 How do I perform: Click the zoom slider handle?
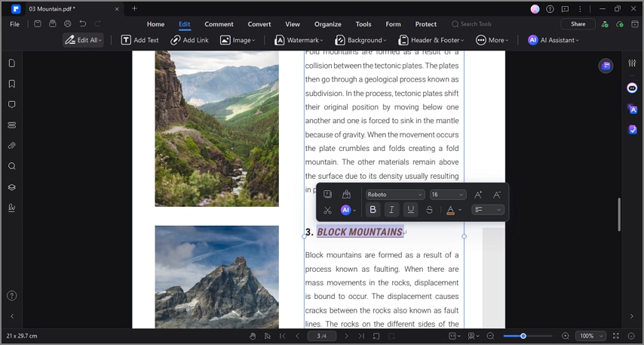point(523,336)
